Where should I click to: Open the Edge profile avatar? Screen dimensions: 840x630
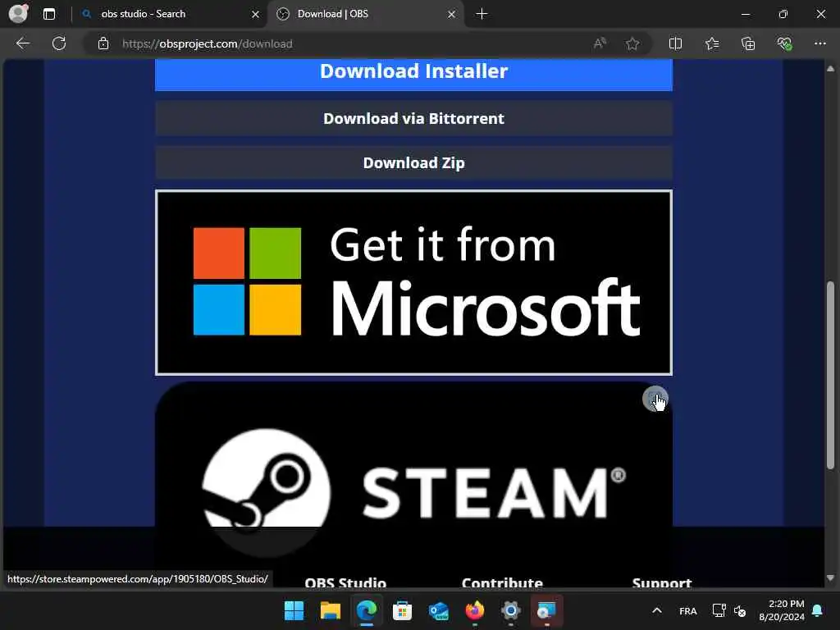(x=18, y=14)
